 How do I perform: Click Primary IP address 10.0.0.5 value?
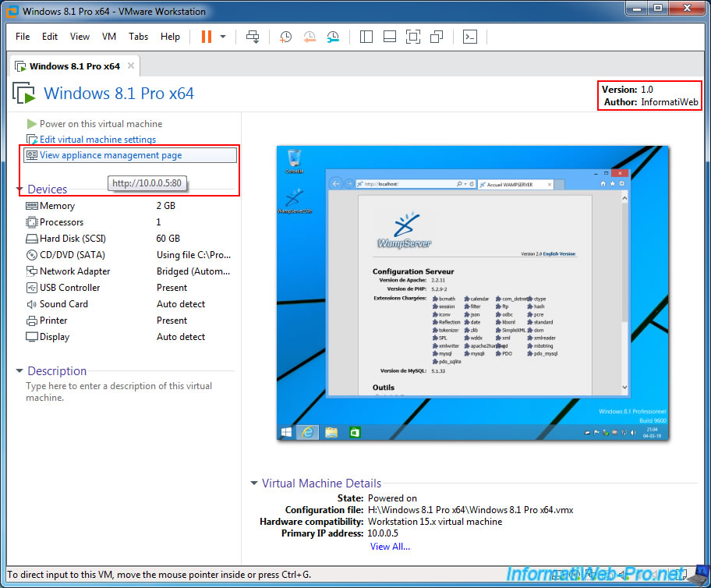click(x=383, y=533)
